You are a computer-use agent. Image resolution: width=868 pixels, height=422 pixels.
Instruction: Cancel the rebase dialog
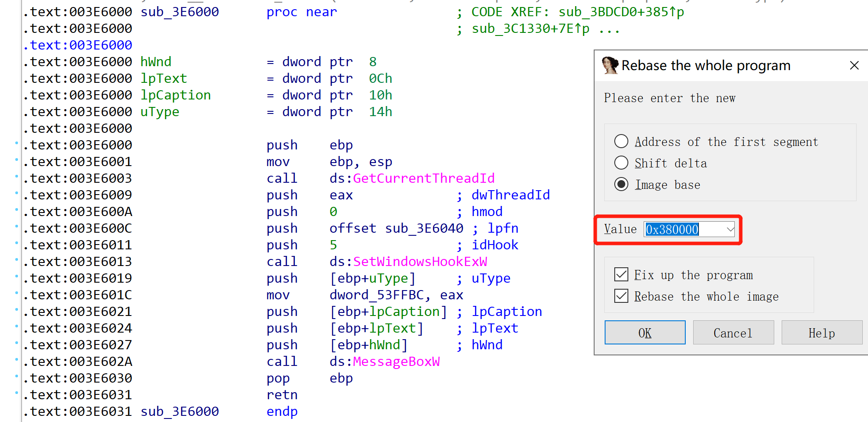tap(733, 333)
